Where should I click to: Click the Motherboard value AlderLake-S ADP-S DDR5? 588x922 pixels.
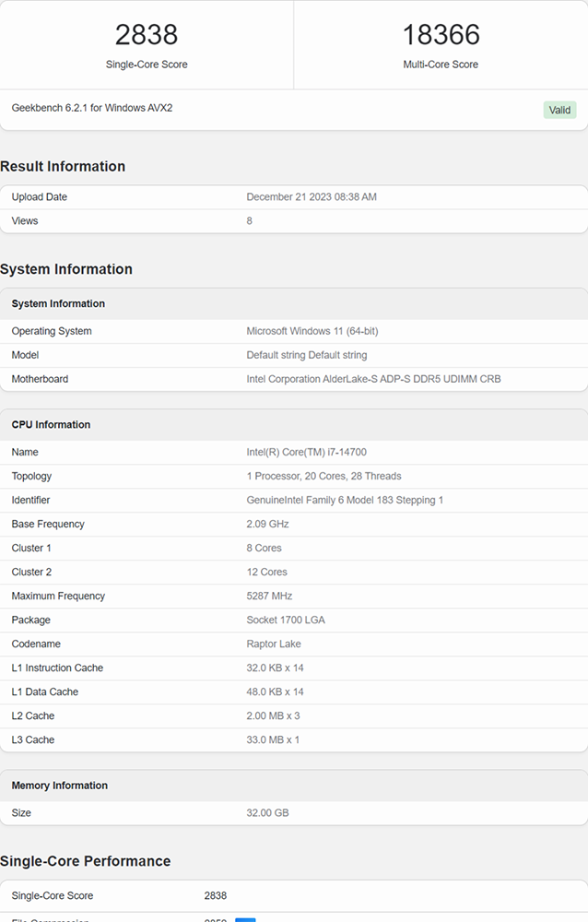pos(373,379)
